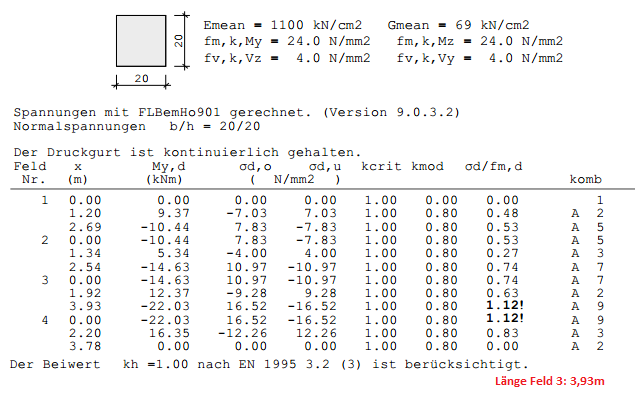Click the horizontal dimension label 20
Viewport: 635px width, 394px height.
(141, 79)
